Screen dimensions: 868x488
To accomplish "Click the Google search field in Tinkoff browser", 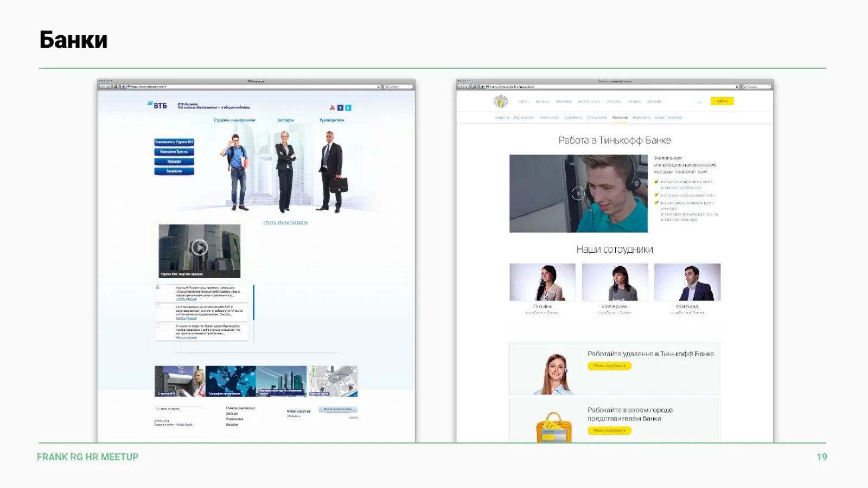I will [756, 87].
